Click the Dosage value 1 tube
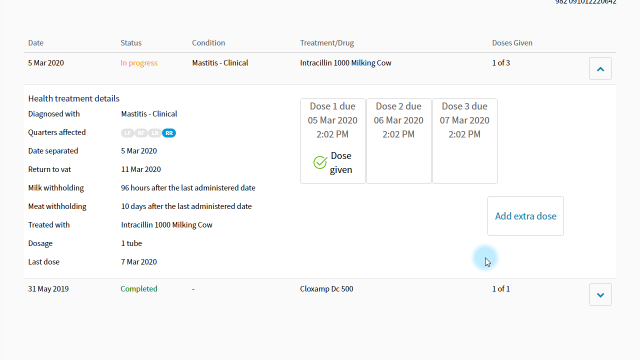Viewport: 640px width, 360px height. (131, 243)
